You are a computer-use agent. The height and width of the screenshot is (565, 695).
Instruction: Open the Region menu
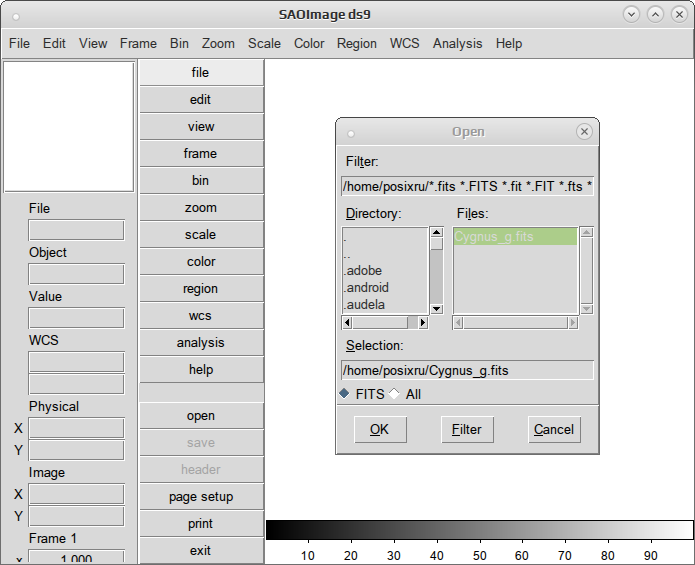point(357,43)
